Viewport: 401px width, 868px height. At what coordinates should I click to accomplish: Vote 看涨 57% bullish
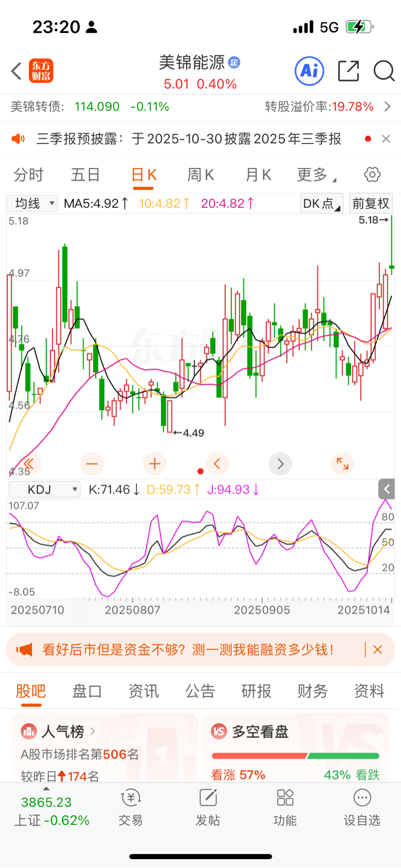(238, 775)
